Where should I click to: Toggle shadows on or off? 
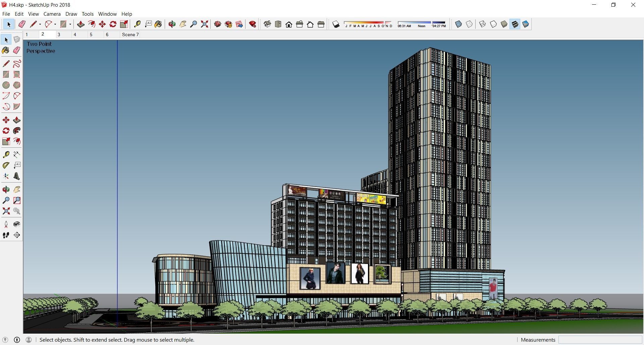[x=336, y=24]
